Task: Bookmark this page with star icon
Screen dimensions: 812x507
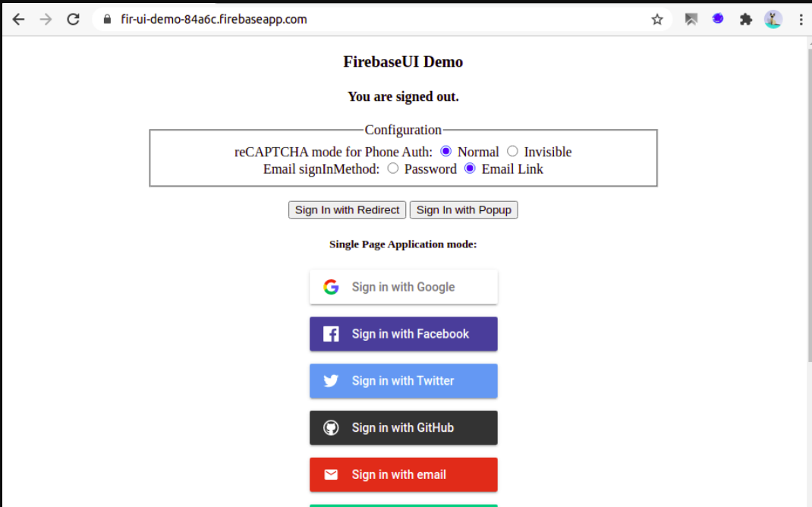Action: coord(657,20)
